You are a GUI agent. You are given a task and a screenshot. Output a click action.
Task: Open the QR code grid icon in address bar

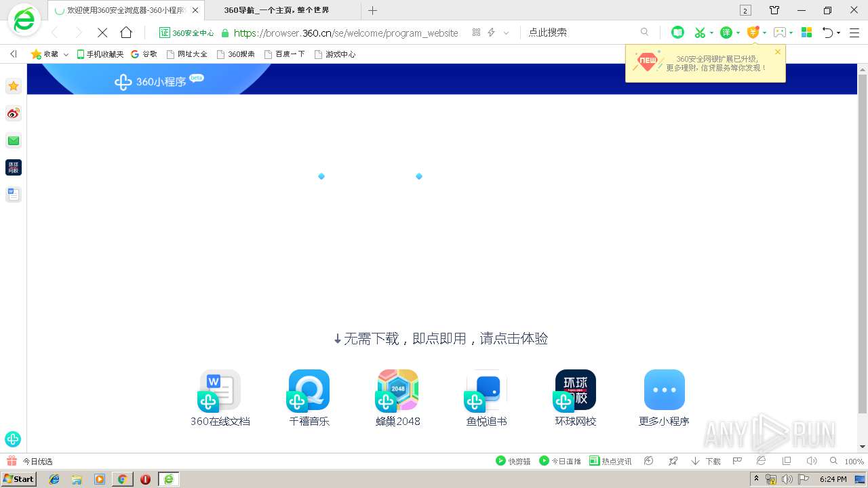pyautogui.click(x=476, y=33)
